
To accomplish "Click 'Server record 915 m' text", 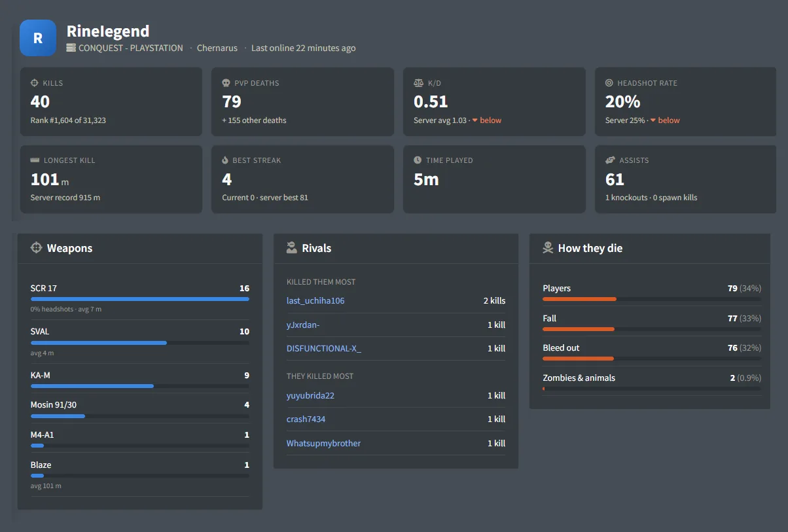I will click(65, 198).
